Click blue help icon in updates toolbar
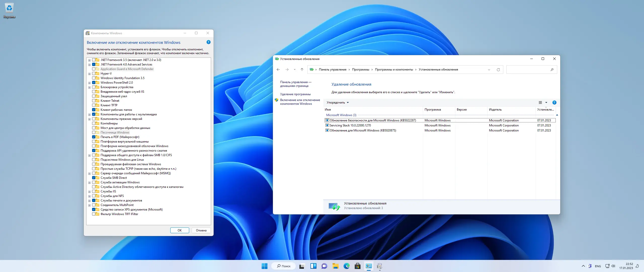 (554, 103)
